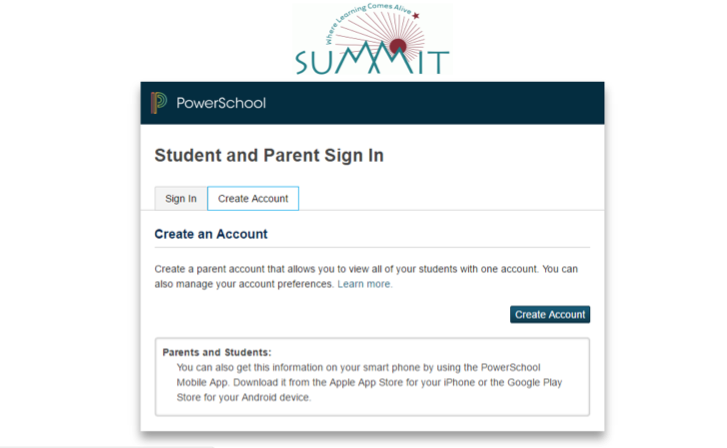Click the Summit school logo image
727x448 pixels.
click(x=372, y=39)
